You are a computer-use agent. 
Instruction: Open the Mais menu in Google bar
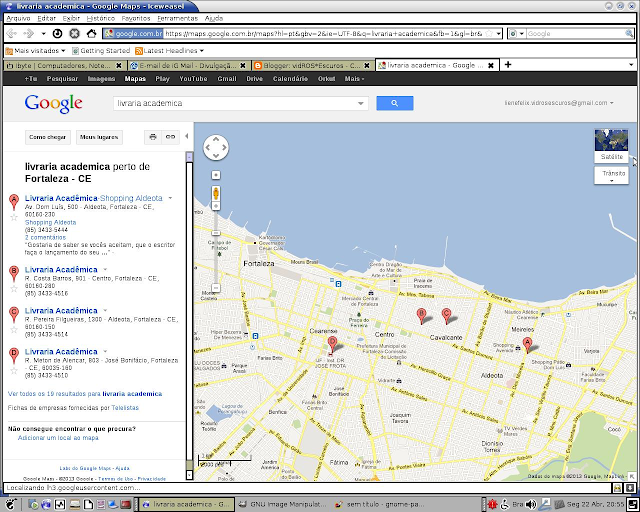354,79
